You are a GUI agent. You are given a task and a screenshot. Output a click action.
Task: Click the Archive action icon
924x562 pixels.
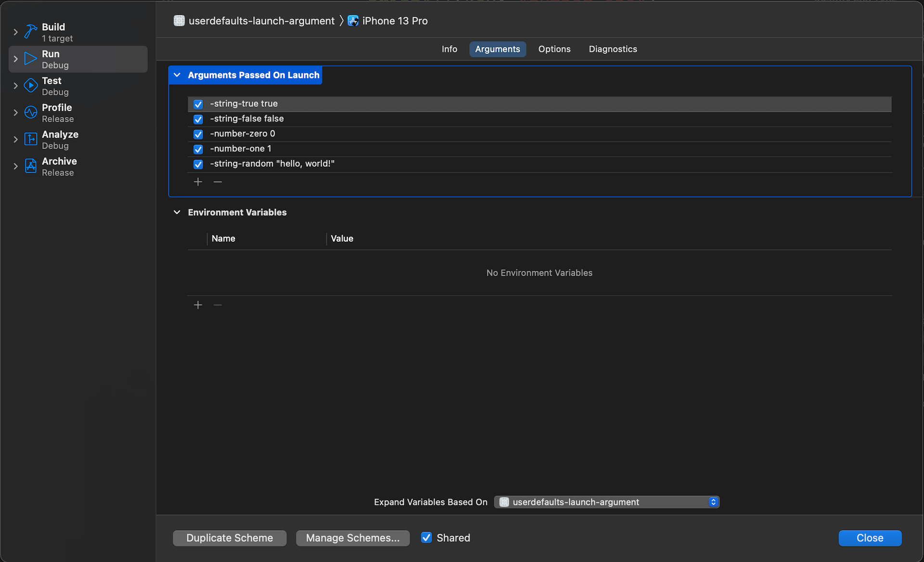click(x=31, y=166)
